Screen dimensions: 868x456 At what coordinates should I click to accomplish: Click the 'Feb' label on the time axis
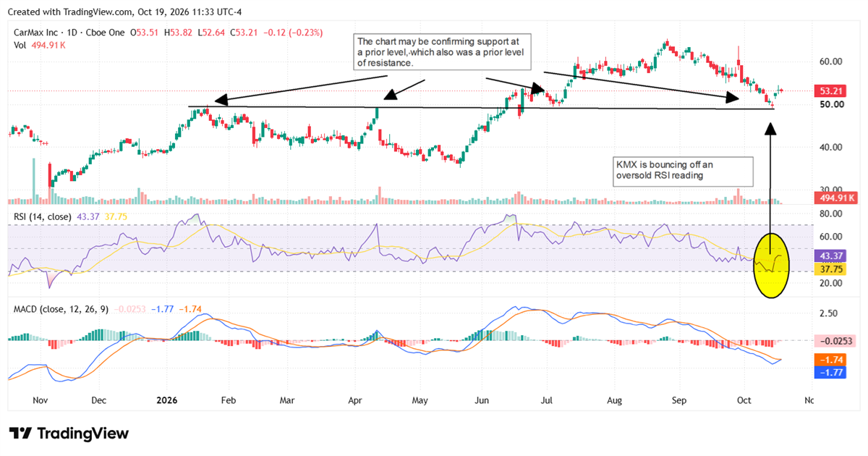[229, 400]
